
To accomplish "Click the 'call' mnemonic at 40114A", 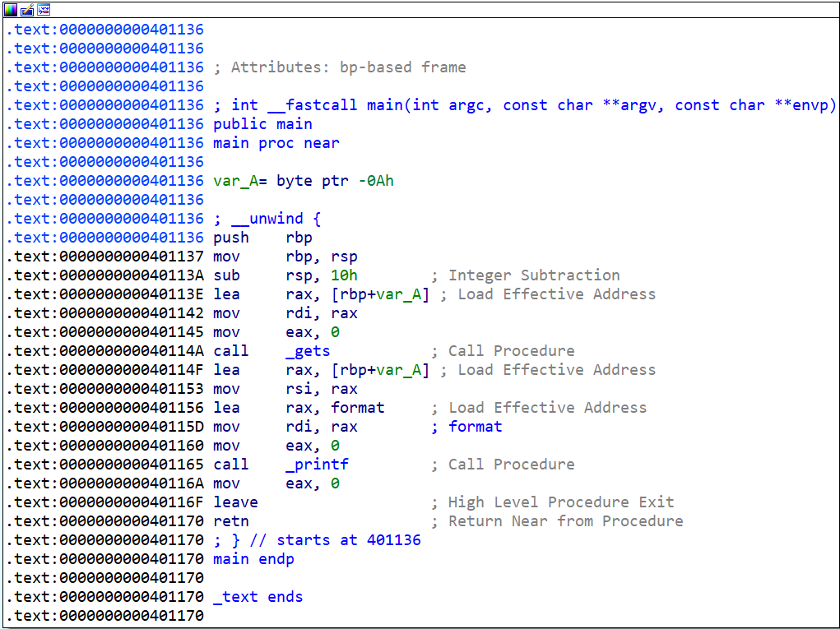I will pos(231,351).
